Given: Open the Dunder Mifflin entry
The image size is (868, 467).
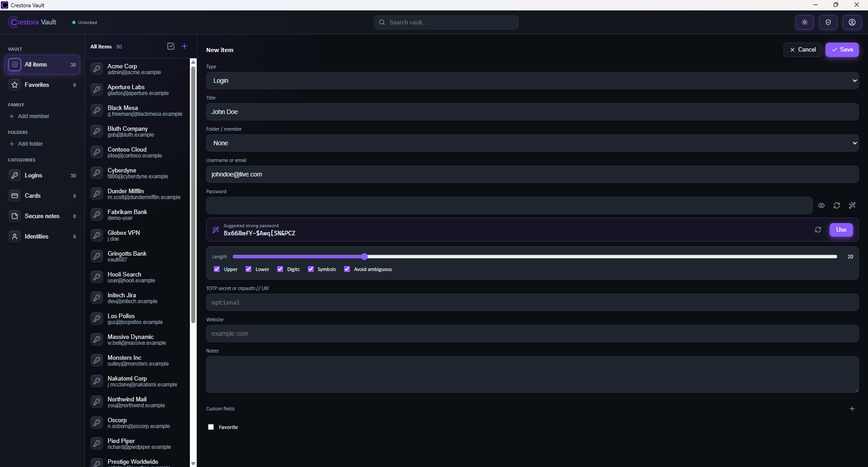Looking at the screenshot, I should coord(137,194).
